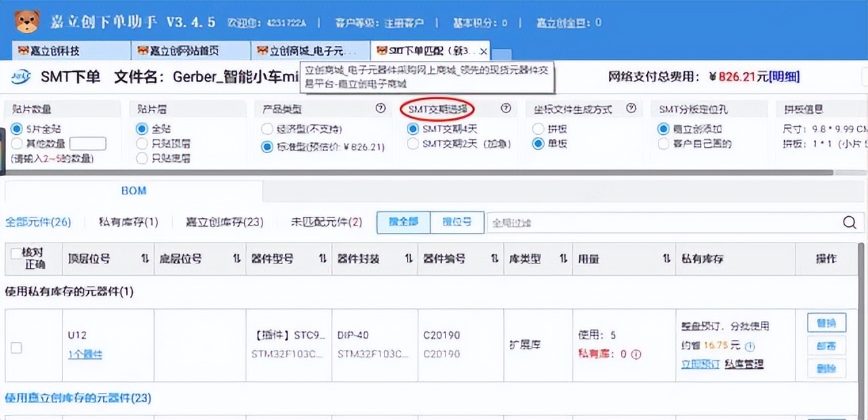Click the 其他数量 quantity input field
Screen dimensions: 868x420
[88, 144]
